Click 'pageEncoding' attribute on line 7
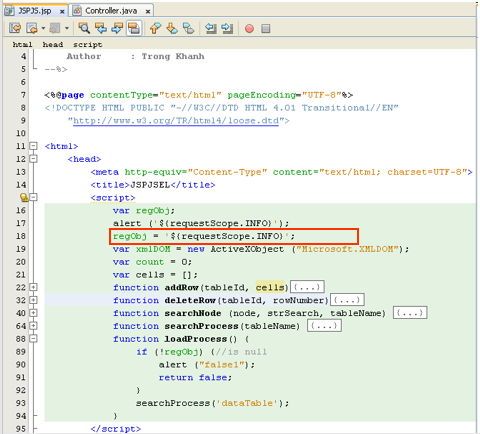The width and height of the screenshot is (480, 434). 261,95
